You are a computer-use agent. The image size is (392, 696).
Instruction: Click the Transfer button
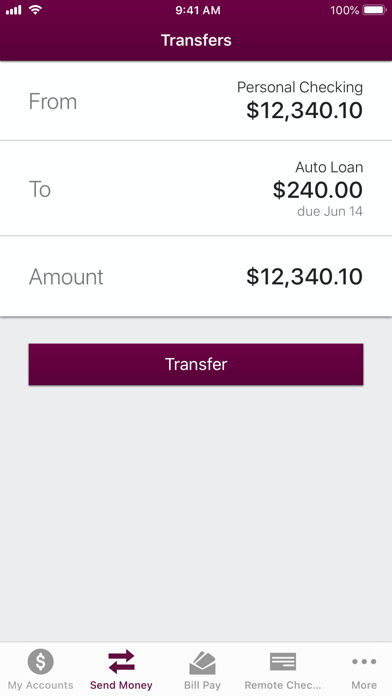196,364
